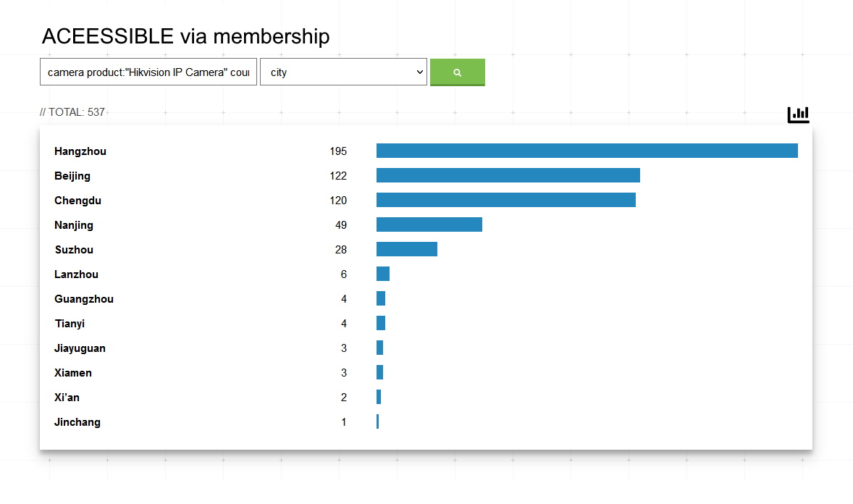Select the Beijing city label

coord(72,176)
